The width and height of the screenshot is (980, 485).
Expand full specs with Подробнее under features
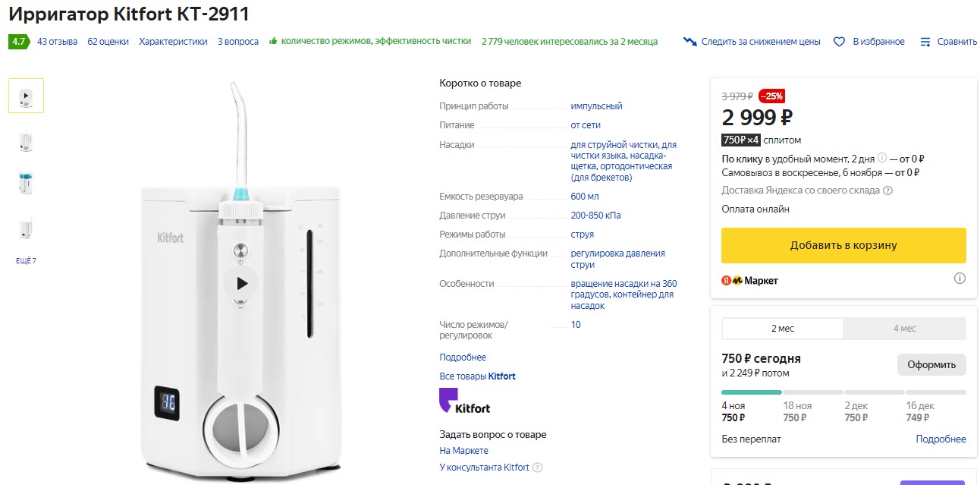tap(463, 357)
